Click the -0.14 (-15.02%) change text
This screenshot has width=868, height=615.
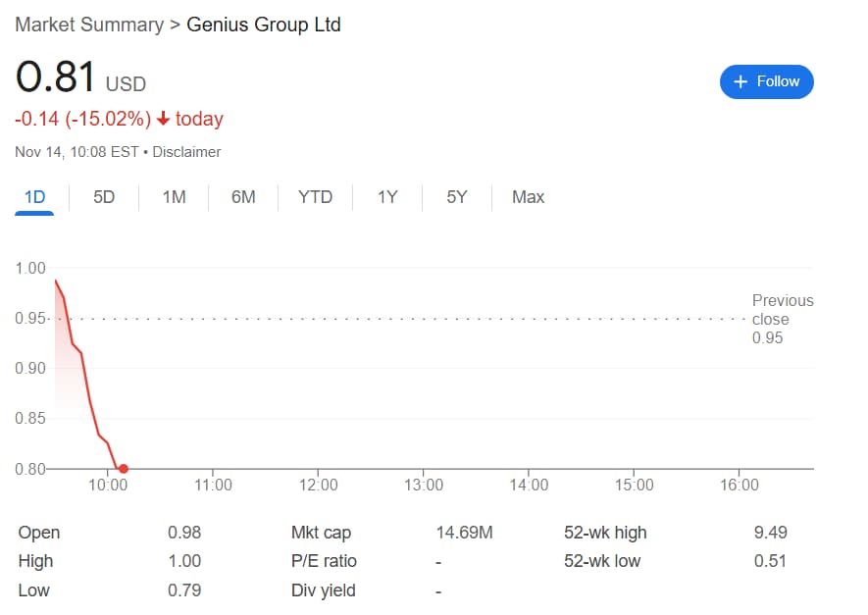pos(82,119)
